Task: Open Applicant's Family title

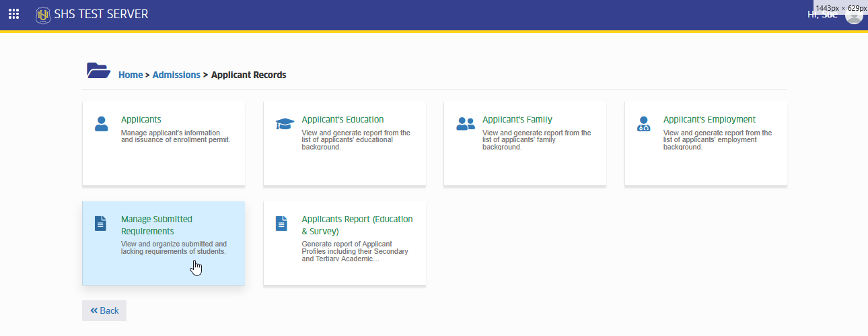Action: point(517,119)
